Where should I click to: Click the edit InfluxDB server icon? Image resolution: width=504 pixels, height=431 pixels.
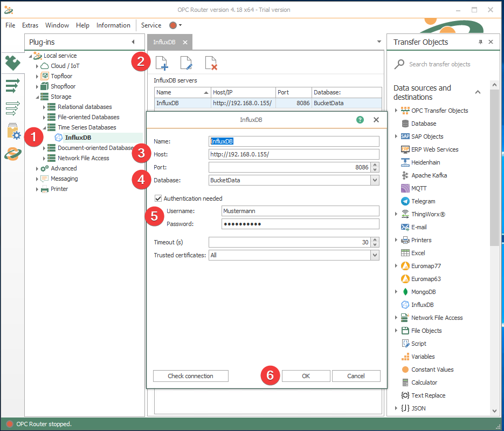tap(186, 63)
